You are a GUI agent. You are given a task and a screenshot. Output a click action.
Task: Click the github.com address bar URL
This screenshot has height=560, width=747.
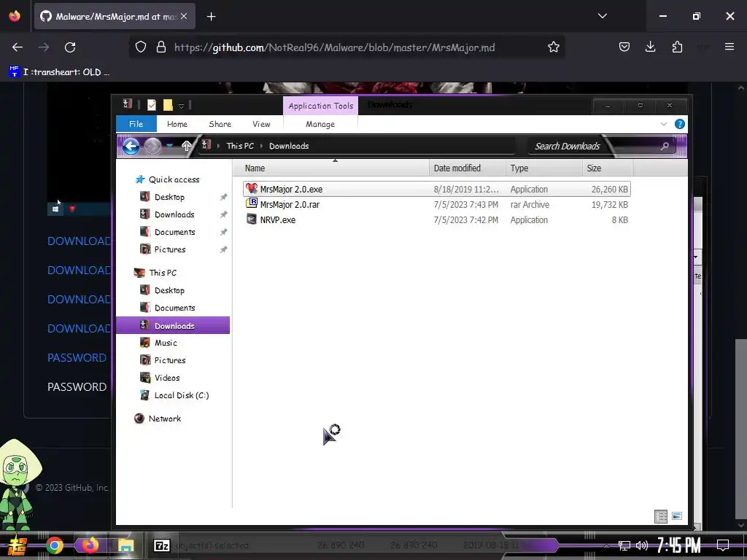334,47
